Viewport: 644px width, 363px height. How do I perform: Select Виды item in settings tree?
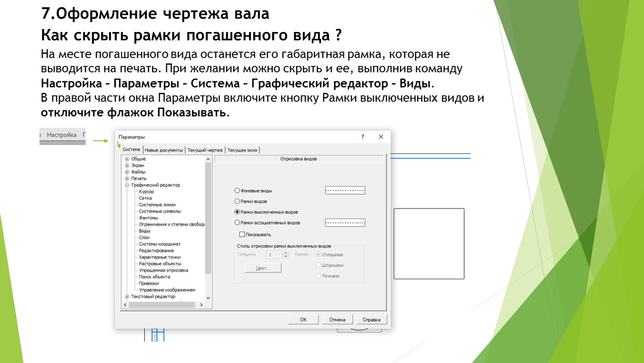coord(145,231)
